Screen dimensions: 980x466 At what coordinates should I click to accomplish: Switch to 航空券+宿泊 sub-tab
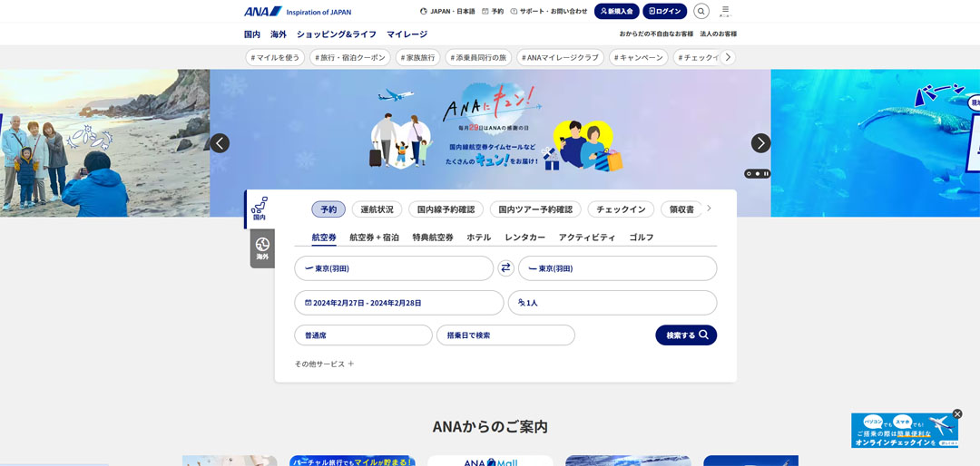[375, 238]
